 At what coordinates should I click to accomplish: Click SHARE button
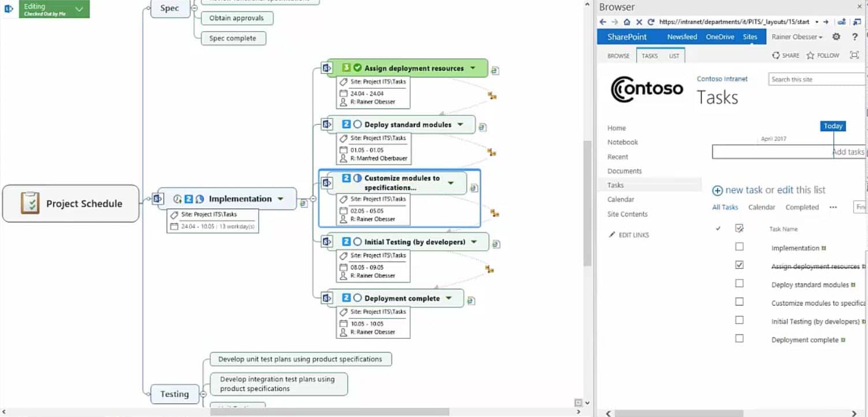786,55
